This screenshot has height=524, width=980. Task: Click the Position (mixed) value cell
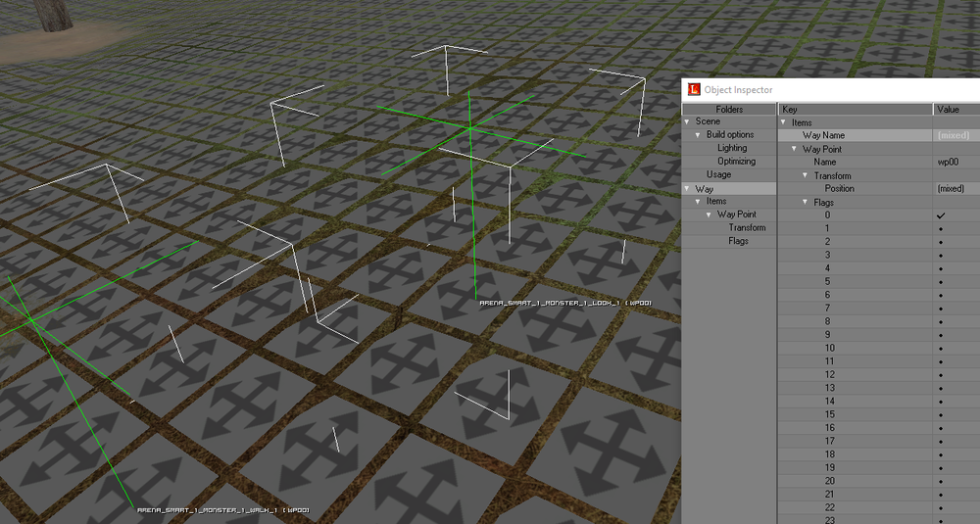point(956,189)
